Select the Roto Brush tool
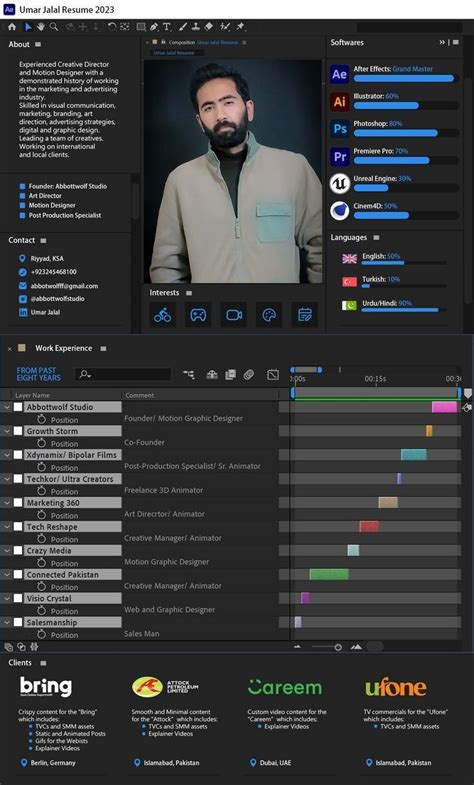Image resolution: width=474 pixels, height=785 pixels. click(225, 27)
